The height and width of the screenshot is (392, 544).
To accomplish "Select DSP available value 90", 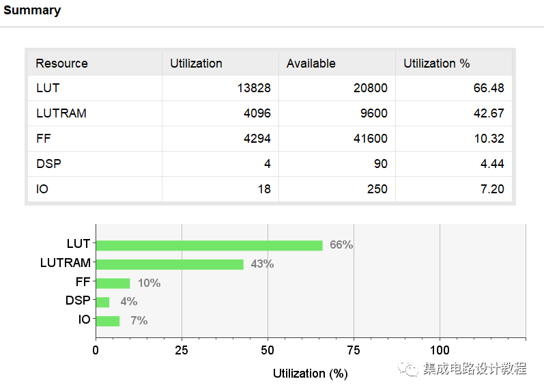I will [381, 163].
